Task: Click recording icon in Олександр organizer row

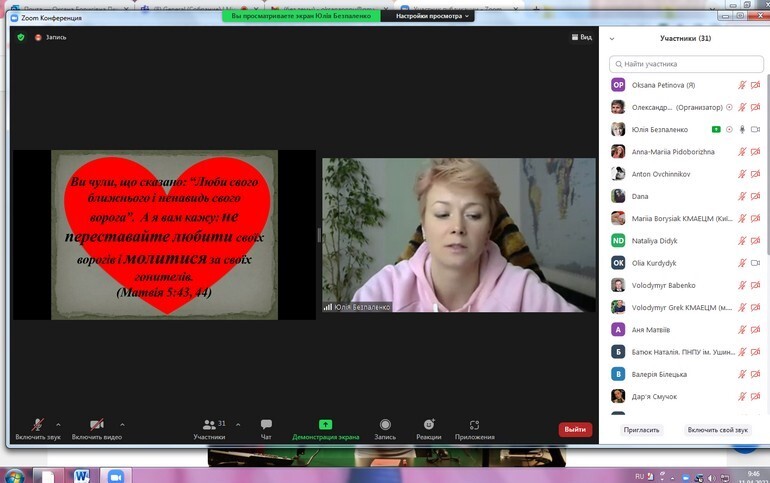Action: (729, 107)
